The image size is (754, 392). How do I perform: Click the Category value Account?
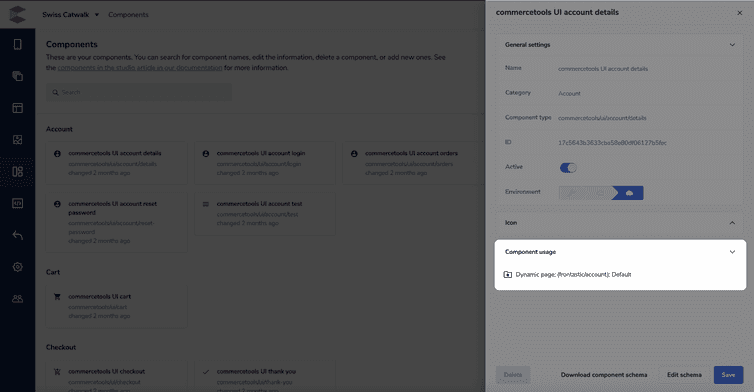(x=569, y=94)
